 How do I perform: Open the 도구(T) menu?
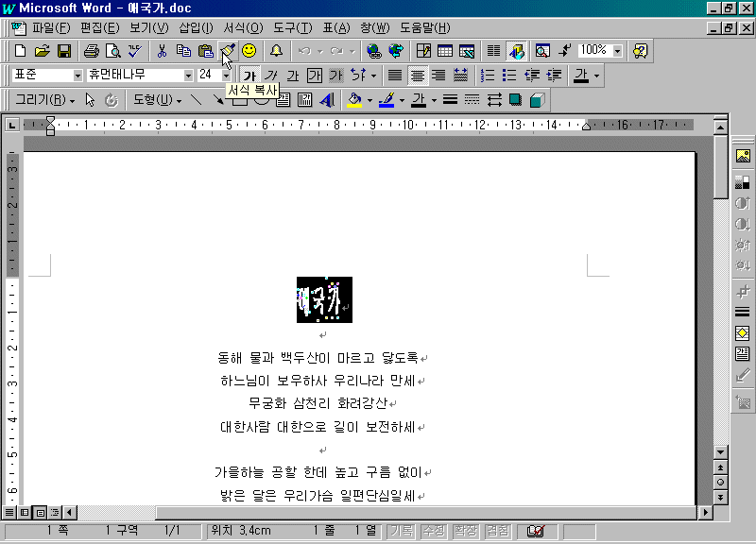(x=293, y=28)
